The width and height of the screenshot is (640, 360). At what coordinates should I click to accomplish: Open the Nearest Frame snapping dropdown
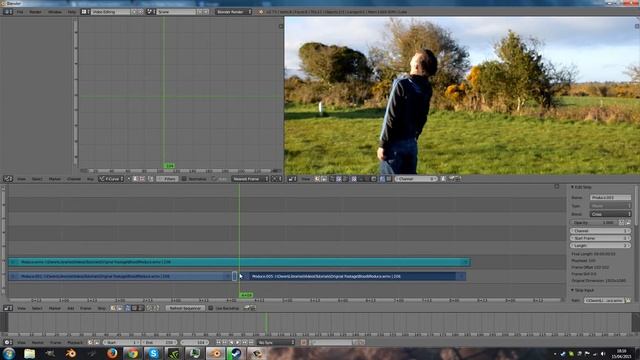(250, 179)
